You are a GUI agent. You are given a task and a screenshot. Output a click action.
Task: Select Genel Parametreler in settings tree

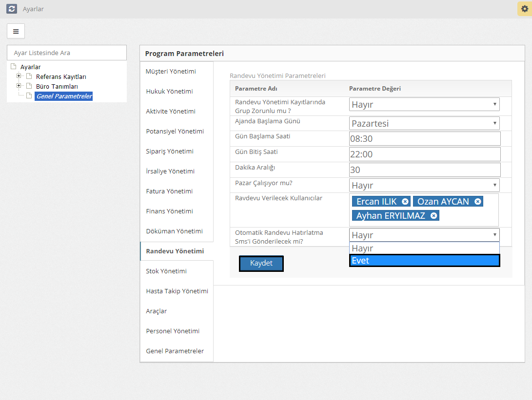click(x=64, y=96)
